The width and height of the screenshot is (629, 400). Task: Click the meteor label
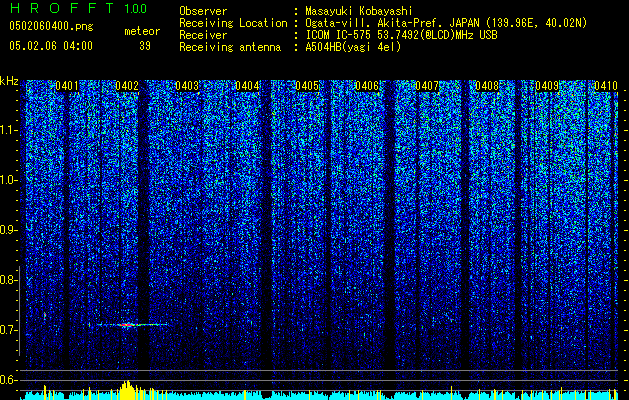[x=142, y=31]
